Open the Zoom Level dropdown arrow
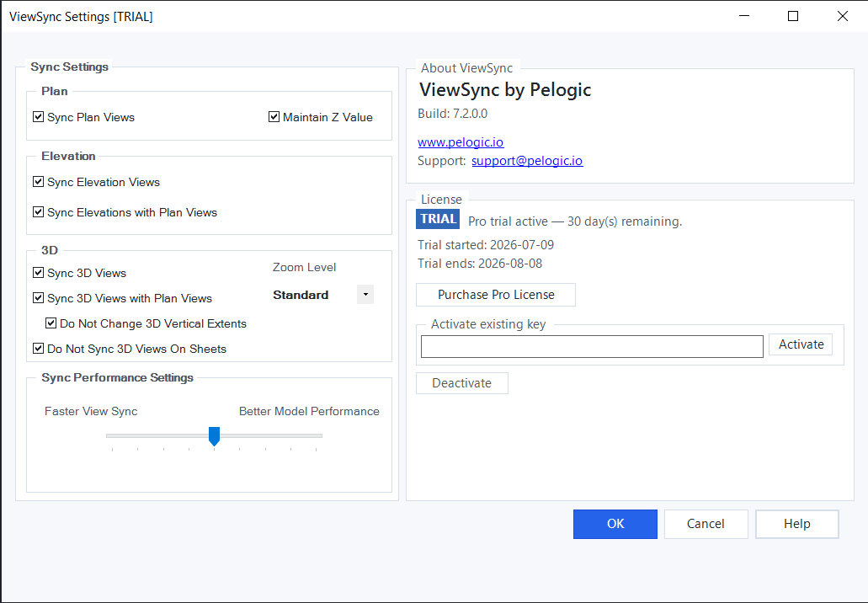This screenshot has height=603, width=868. tap(365, 295)
